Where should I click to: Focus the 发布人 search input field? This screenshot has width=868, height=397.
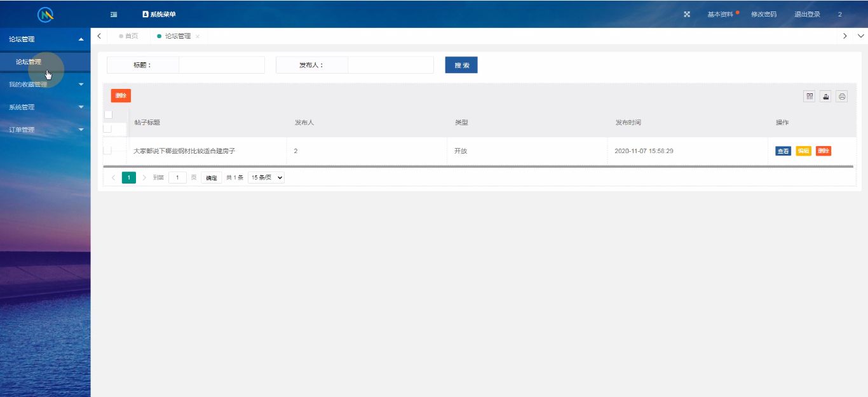tap(390, 65)
